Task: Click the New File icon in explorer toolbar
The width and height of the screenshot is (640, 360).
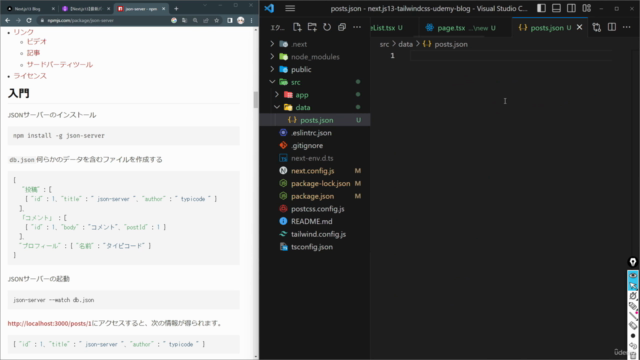Action: pyautogui.click(x=297, y=27)
